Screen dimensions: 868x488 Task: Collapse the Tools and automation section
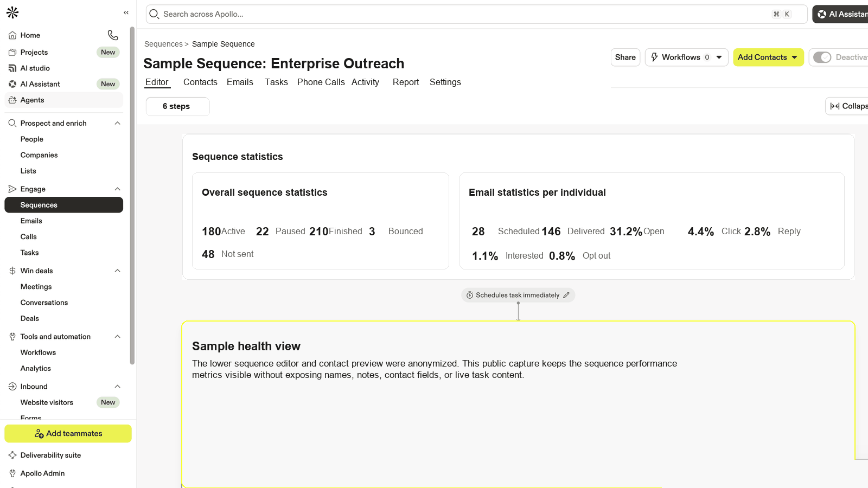pos(117,337)
